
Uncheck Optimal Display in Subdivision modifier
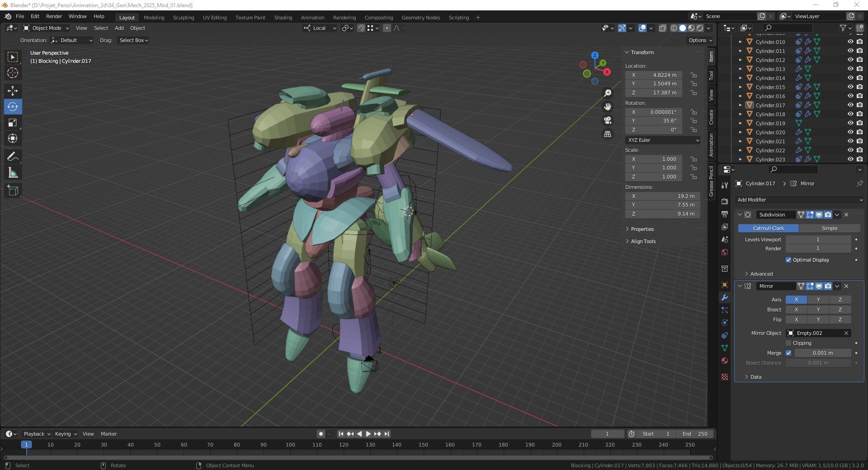[789, 260]
